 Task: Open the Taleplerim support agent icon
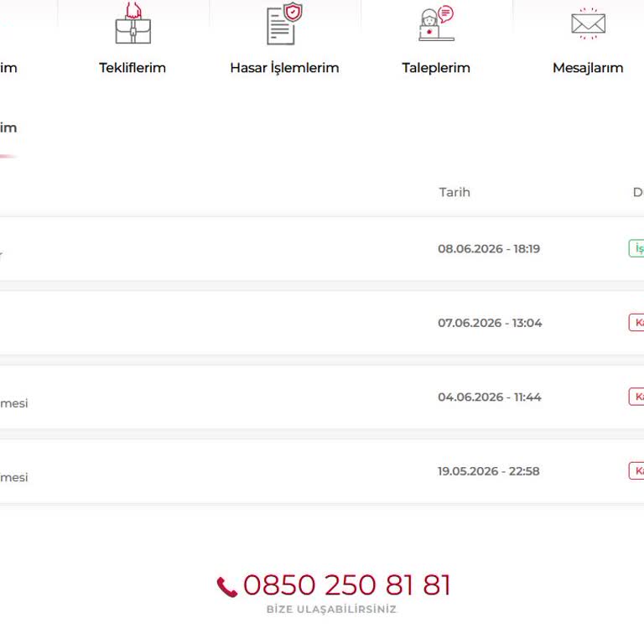(436, 23)
